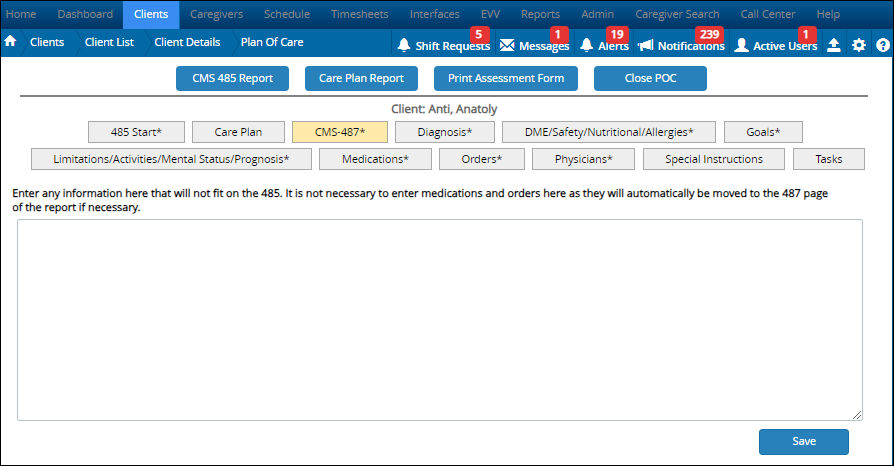Image resolution: width=894 pixels, height=466 pixels.
Task: Open the Admin menu
Action: (x=598, y=14)
